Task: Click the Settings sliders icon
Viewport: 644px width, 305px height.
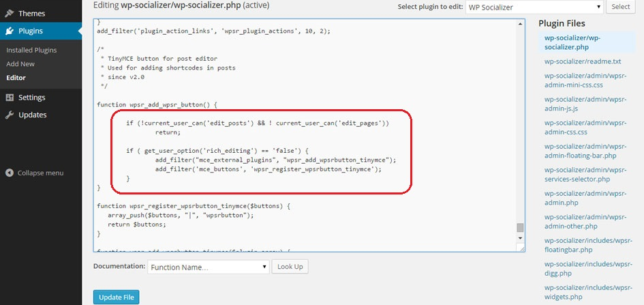Action: [x=10, y=98]
